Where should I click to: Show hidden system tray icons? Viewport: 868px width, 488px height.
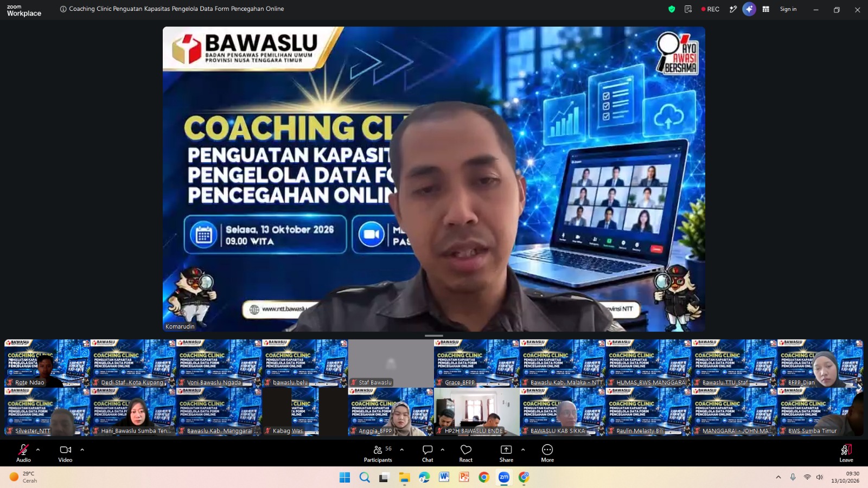pyautogui.click(x=778, y=477)
